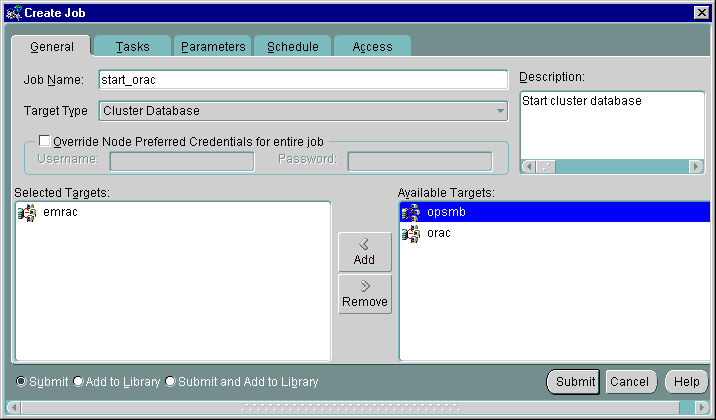Viewport: 716px width, 420px height.
Task: Close the Create Job dialog
Action: [x=701, y=11]
